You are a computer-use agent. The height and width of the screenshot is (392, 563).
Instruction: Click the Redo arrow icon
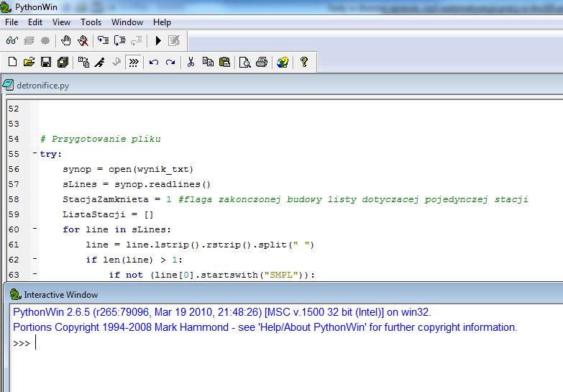pyautogui.click(x=170, y=62)
